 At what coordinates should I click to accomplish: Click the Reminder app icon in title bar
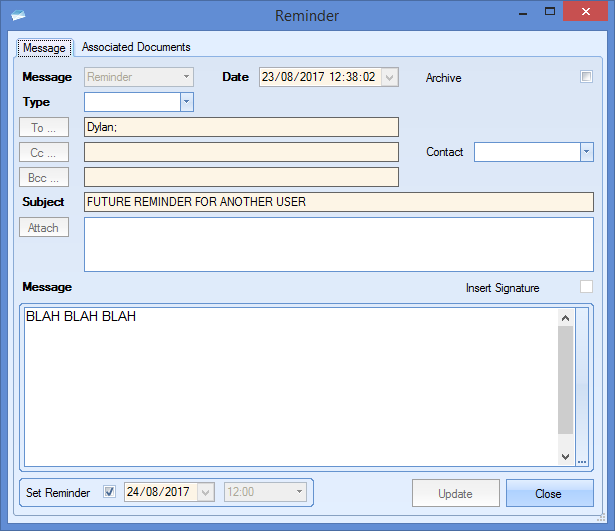click(17, 15)
